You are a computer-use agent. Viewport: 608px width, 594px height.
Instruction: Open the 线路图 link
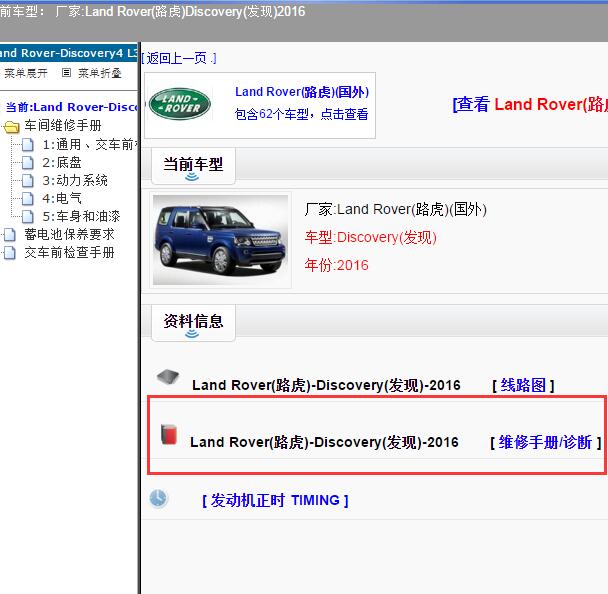523,385
